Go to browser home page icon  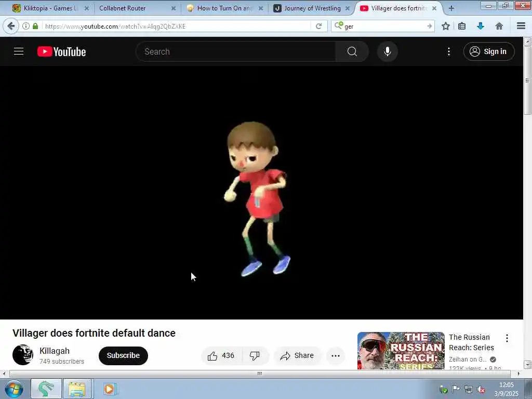click(499, 26)
